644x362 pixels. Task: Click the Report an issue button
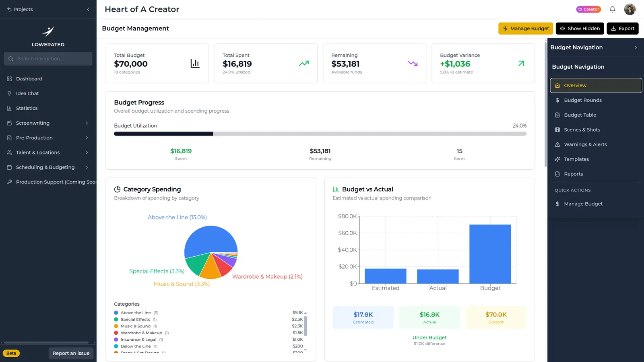[x=71, y=353]
